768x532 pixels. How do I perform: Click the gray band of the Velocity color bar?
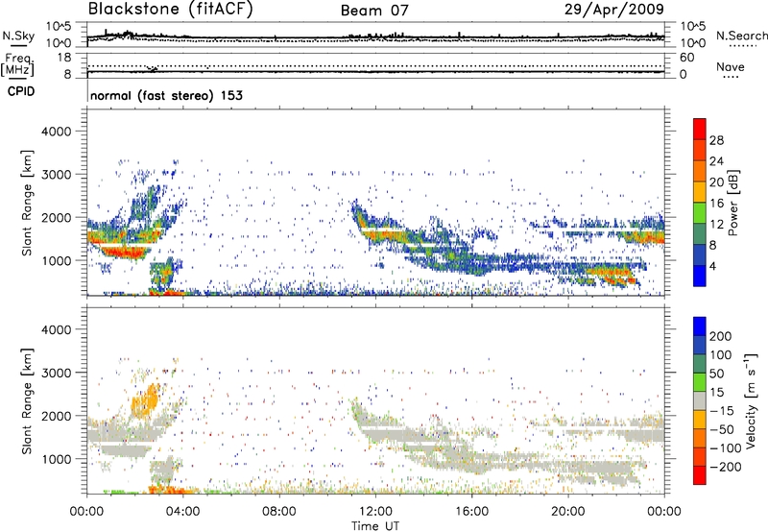pos(700,400)
